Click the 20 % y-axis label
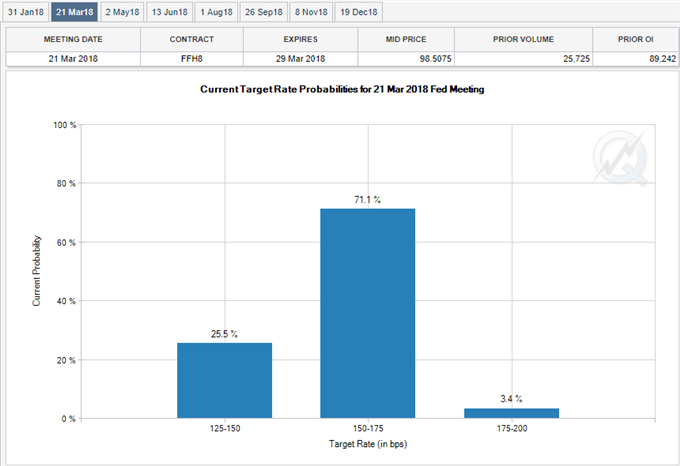 (66, 360)
